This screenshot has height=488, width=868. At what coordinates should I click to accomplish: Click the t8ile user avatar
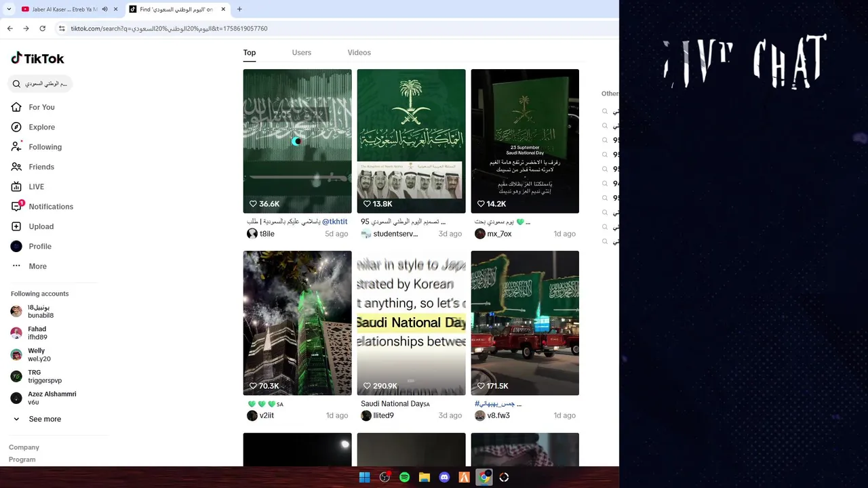tap(252, 234)
